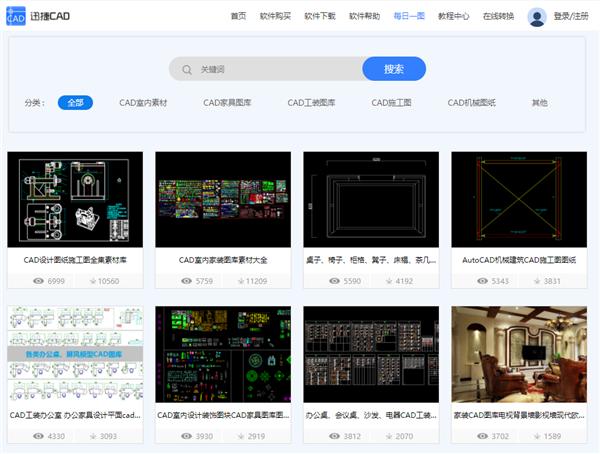This screenshot has height=454, width=600.
Task: Click title 家装CAD图库电视背景墙影视墙
Action: point(519,415)
